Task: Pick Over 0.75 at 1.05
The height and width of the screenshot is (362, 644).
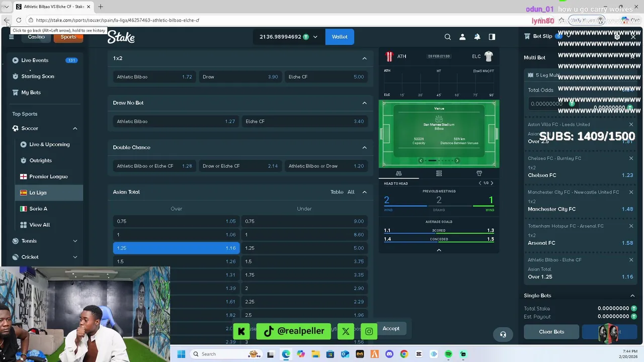Action: (x=176, y=221)
